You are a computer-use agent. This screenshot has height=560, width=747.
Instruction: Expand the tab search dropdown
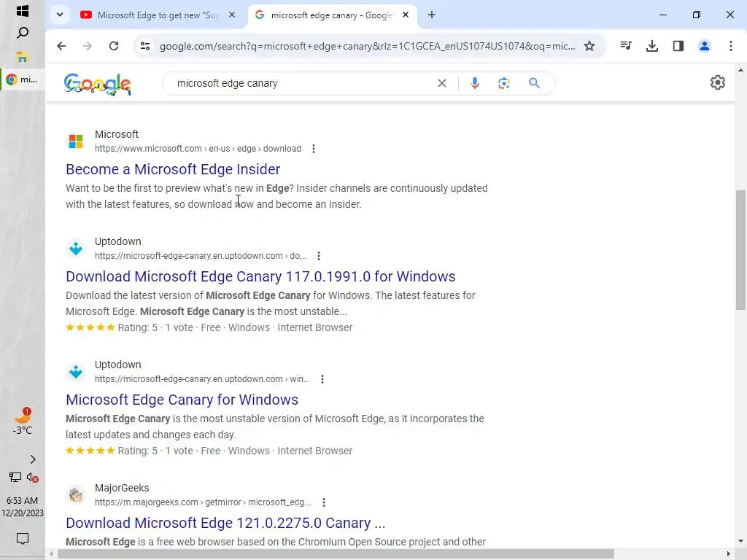click(x=60, y=15)
